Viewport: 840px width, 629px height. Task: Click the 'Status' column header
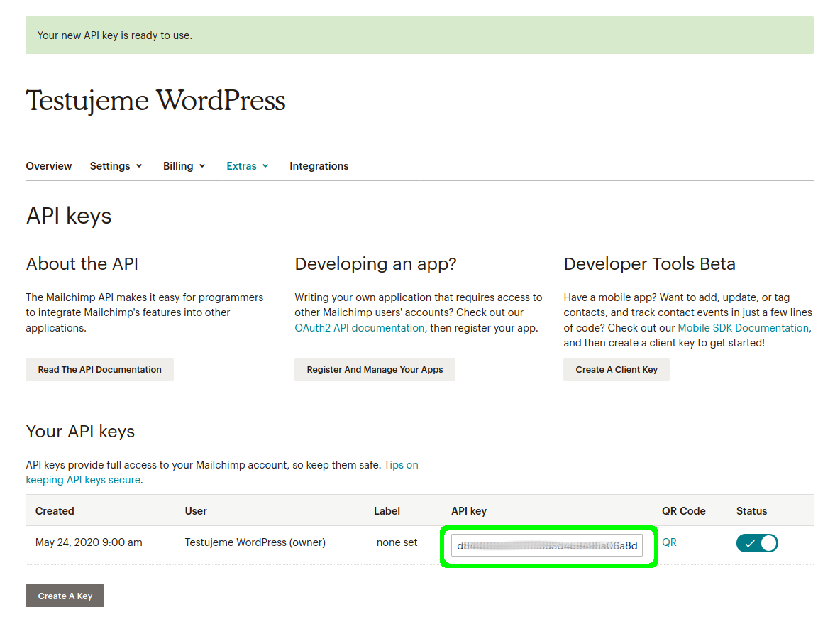click(x=751, y=511)
